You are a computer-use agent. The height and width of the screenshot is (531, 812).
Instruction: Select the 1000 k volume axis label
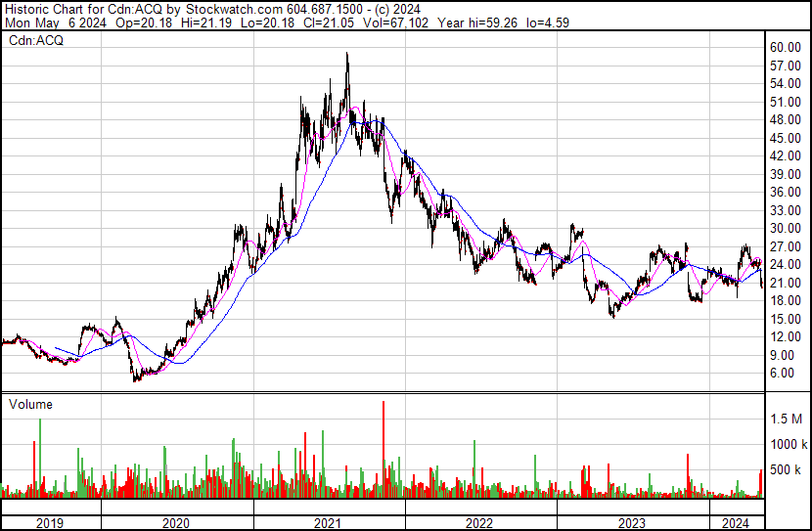tap(787, 444)
